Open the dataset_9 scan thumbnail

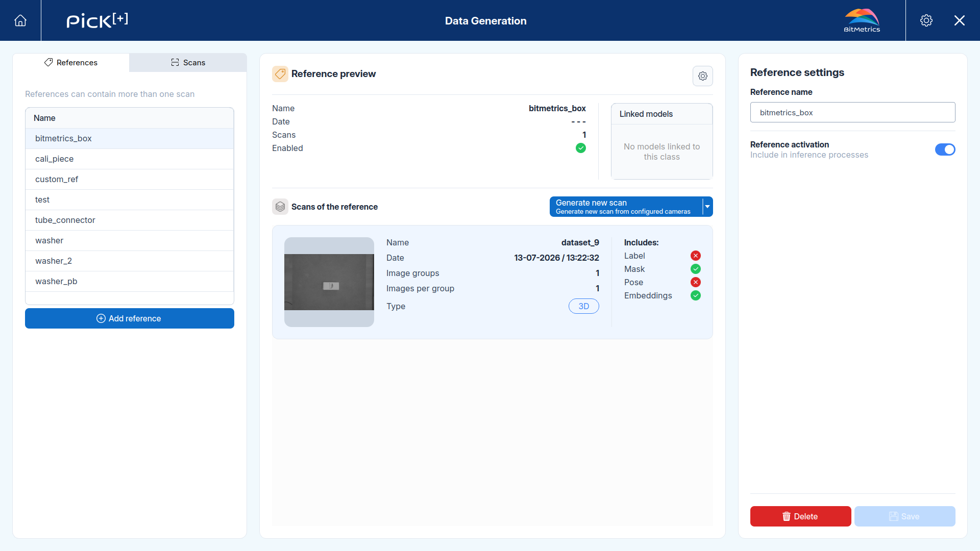pyautogui.click(x=329, y=282)
